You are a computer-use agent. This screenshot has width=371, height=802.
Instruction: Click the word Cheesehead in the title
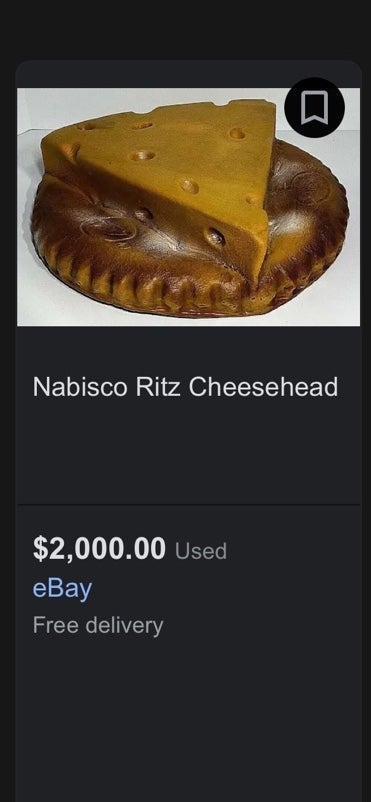pyautogui.click(x=263, y=387)
